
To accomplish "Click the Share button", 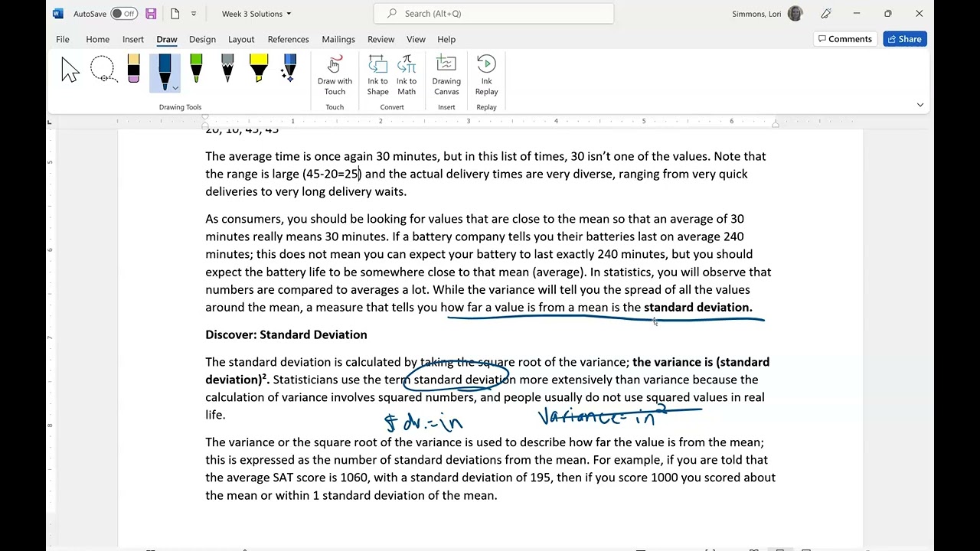I will click(x=905, y=39).
